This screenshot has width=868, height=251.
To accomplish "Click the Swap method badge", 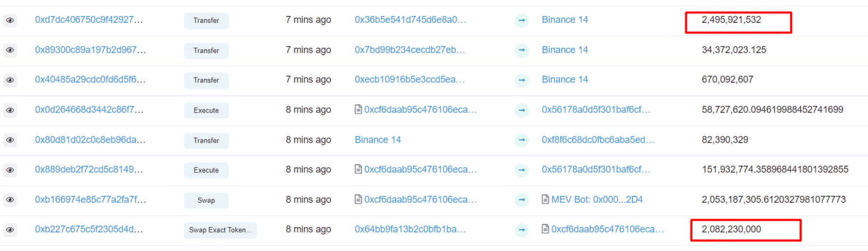I will pos(206,200).
